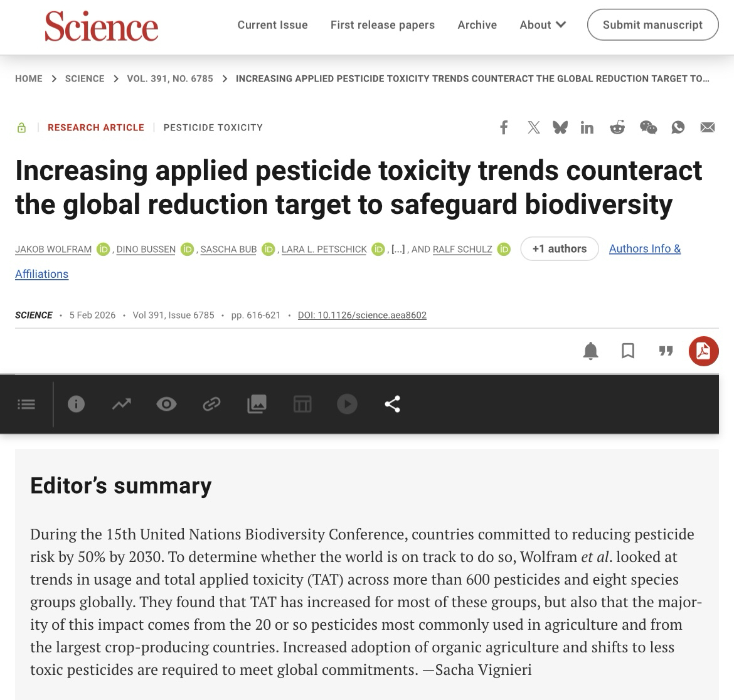The height and width of the screenshot is (700, 734).
Task: Share article via WhatsApp
Action: pos(678,127)
